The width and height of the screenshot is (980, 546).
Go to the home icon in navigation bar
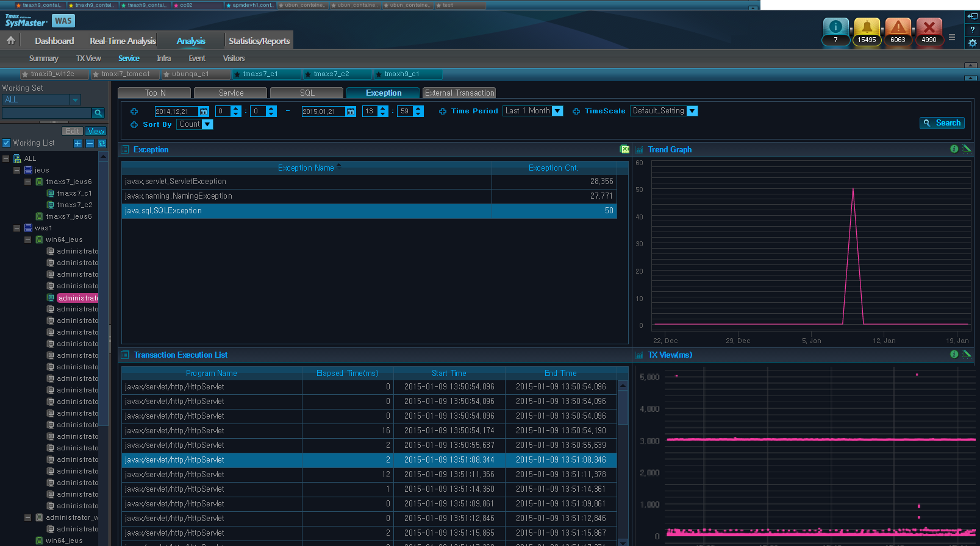point(10,40)
